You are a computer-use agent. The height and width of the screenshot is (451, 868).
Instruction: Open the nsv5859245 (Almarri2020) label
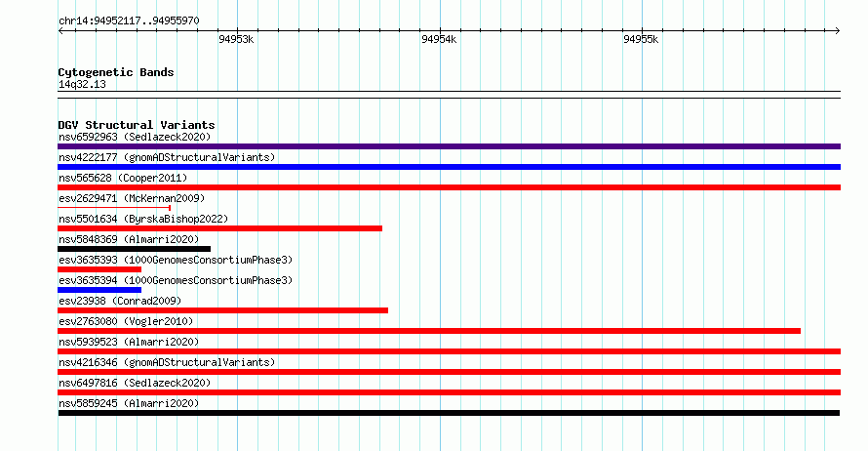(x=129, y=403)
